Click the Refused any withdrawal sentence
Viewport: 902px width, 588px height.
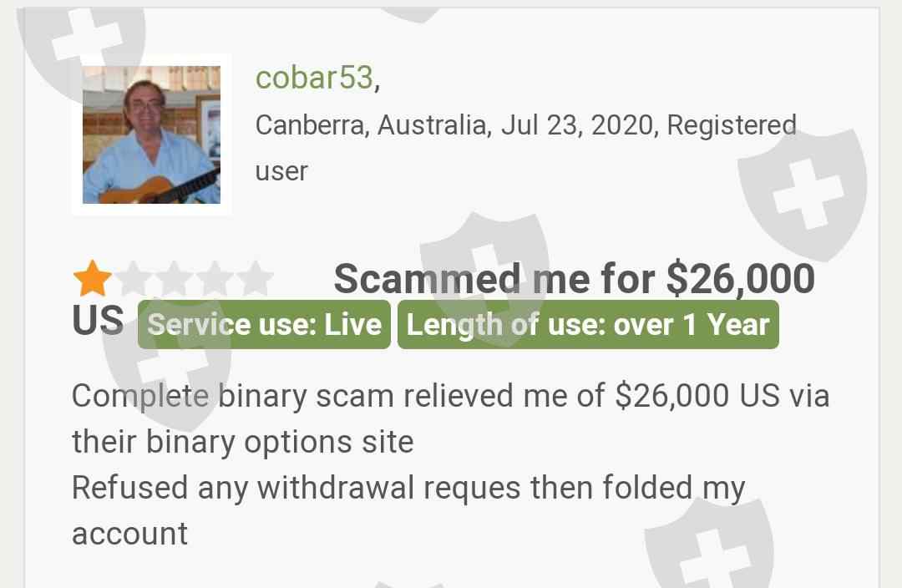(408, 510)
